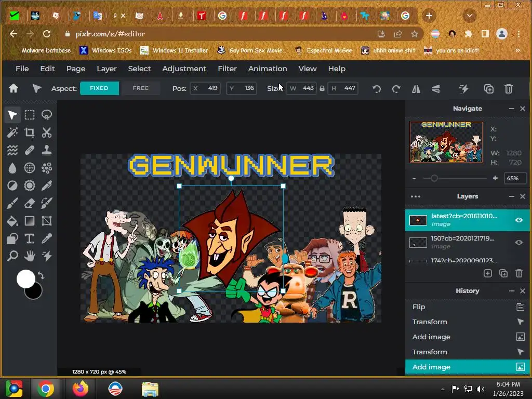Select the Liquify tool
Image resolution: width=532 pixels, height=399 pixels.
coord(12,150)
